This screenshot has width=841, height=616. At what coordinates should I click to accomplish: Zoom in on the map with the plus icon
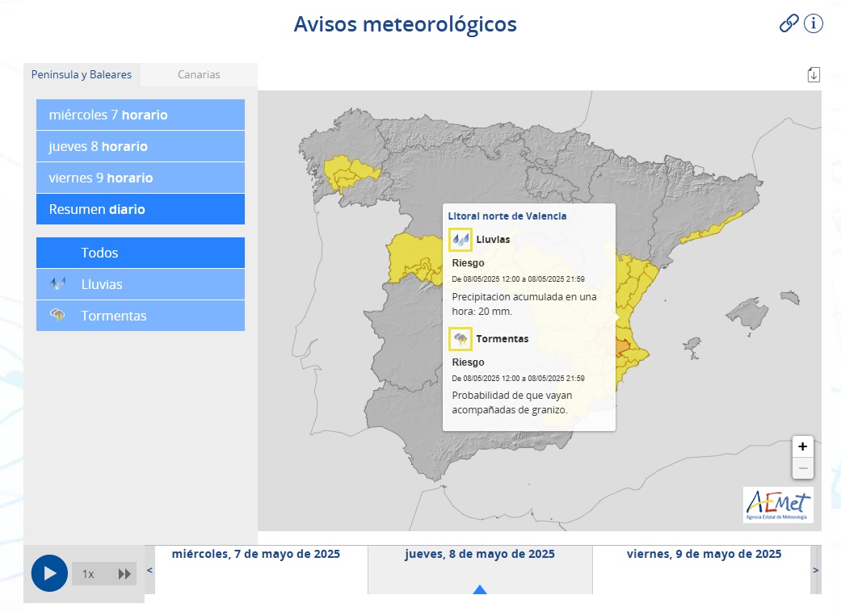point(802,446)
